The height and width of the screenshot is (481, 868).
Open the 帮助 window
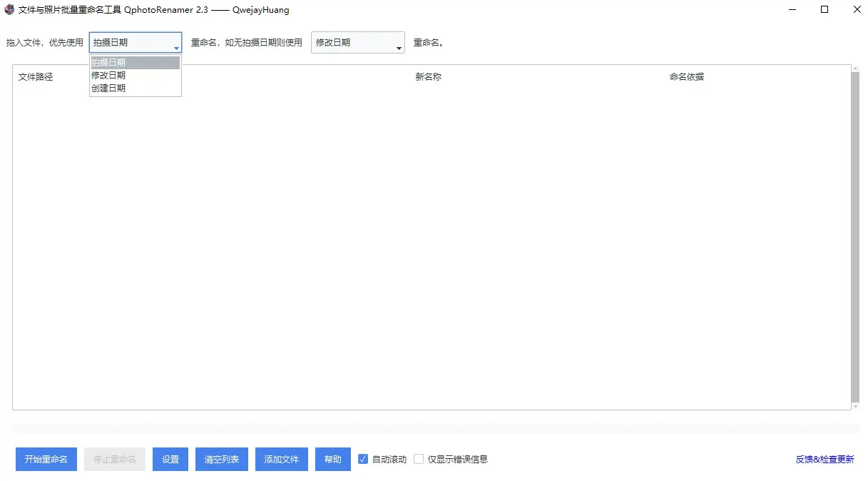click(332, 459)
